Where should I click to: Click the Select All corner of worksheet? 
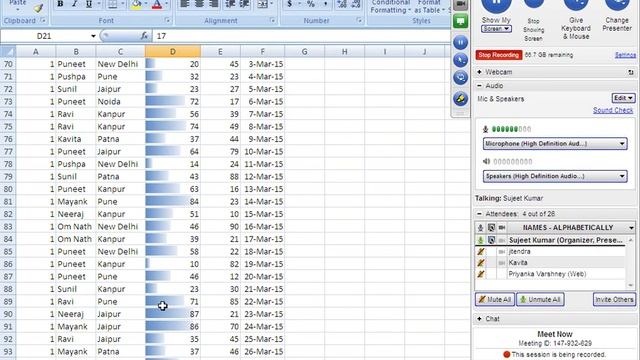[8, 52]
